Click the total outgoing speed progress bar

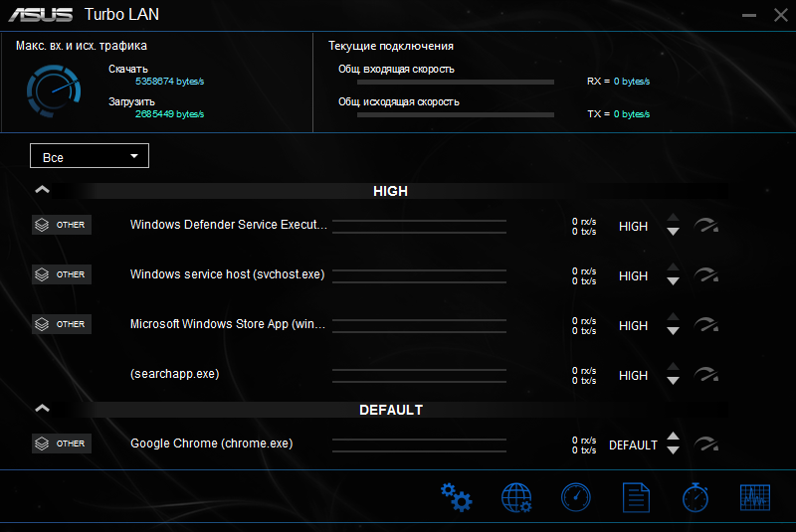[x=456, y=114]
